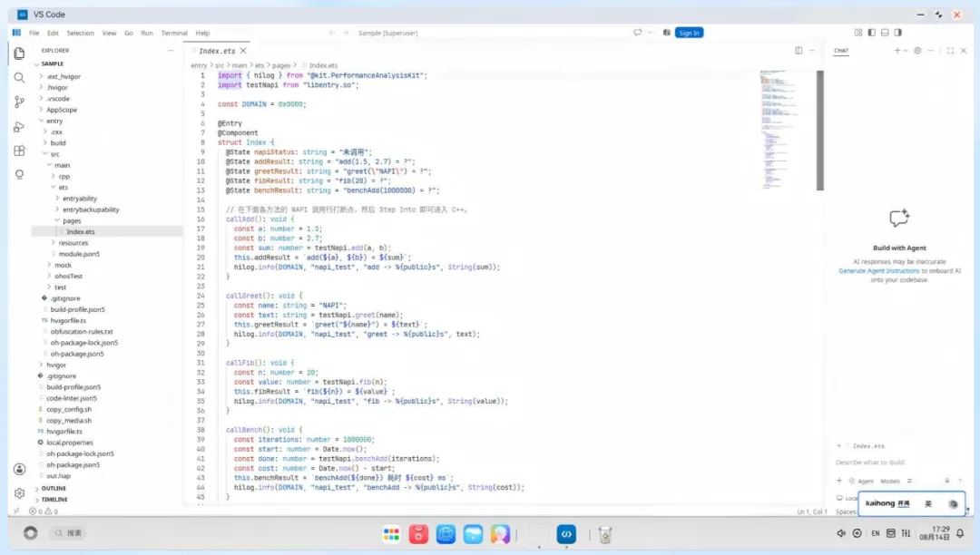Toggle the secondary side bar visibility
This screenshot has height=555, width=980.
[897, 33]
